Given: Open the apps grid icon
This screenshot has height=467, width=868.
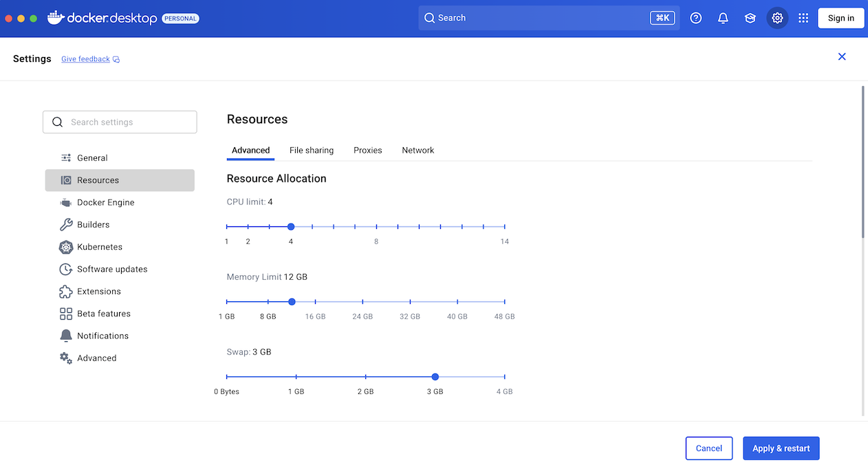Looking at the screenshot, I should [803, 19].
